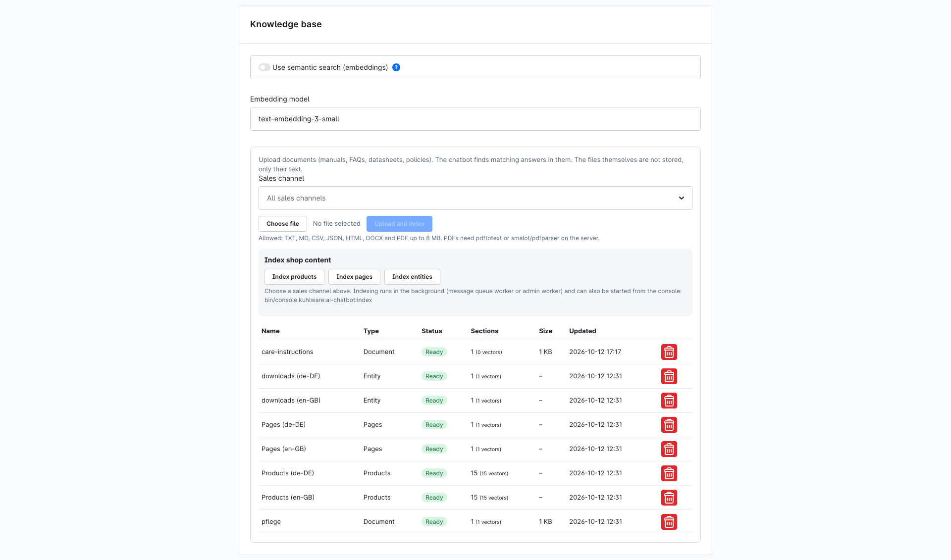Click the "1 (0 vectors)" sections cell
Screen dimensions: 951x560
tap(486, 352)
